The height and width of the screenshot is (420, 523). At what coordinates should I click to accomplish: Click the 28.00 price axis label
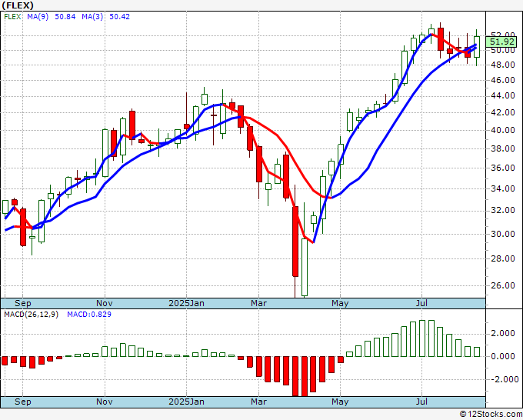coord(503,258)
